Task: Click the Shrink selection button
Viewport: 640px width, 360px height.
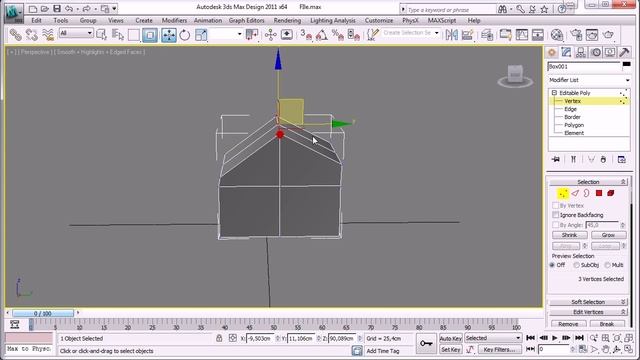Action: 569,235
